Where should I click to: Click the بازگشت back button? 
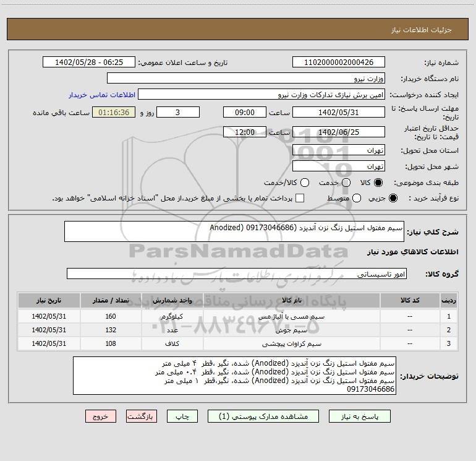(142, 416)
